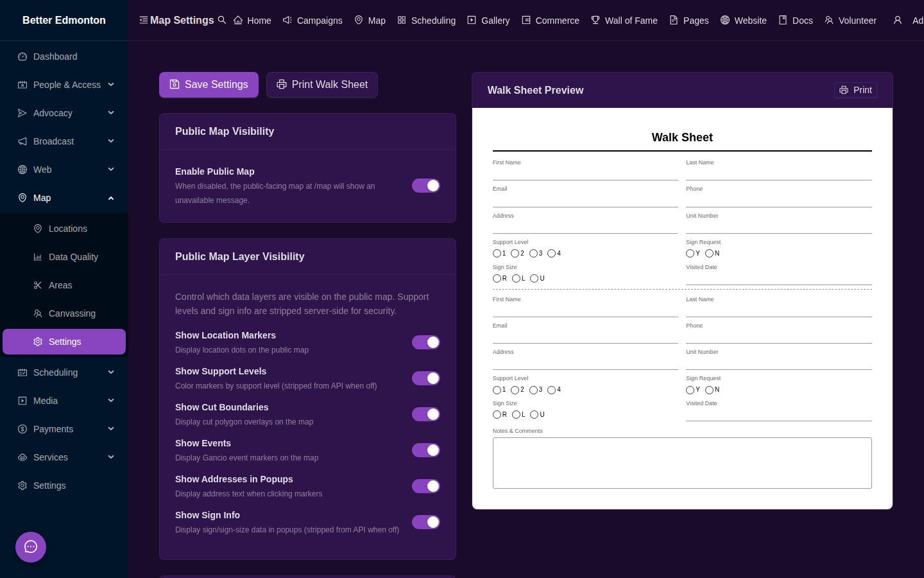Expand Scheduling sidebar chevron

point(111,372)
